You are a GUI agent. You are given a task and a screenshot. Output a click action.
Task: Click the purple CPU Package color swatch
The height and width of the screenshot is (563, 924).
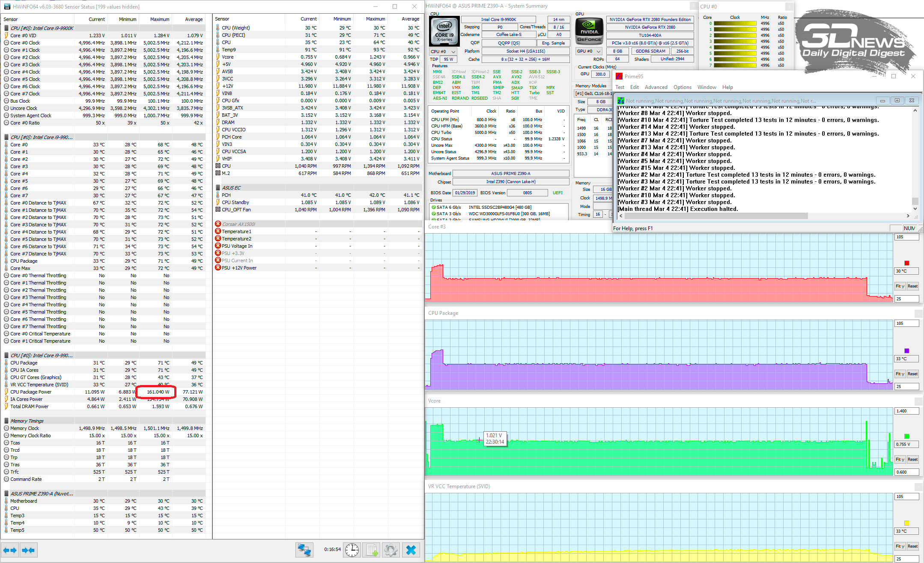[x=906, y=351]
